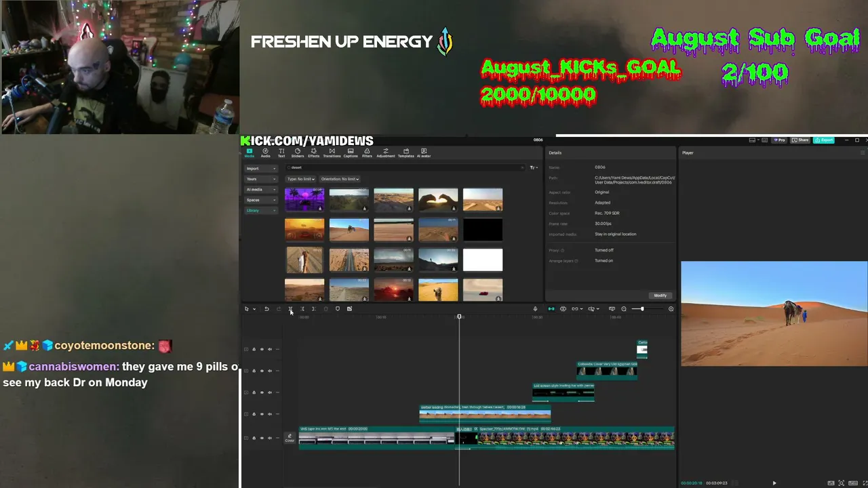Expand the Import section in sidebar
This screenshot has width=868, height=488.
coord(260,169)
